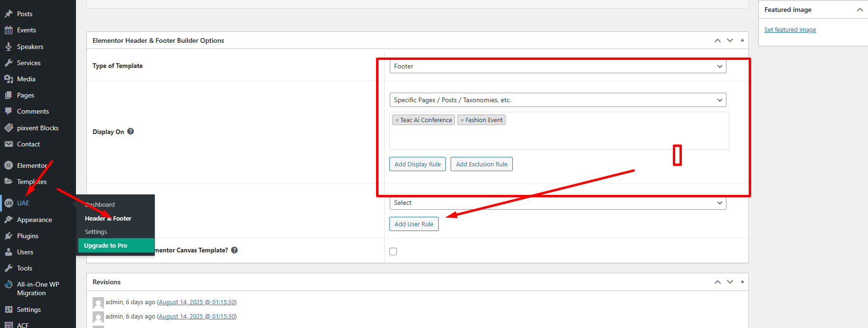Viewport: 868px width, 328px height.
Task: Click the Comments bubble icon
Action: [x=9, y=111]
